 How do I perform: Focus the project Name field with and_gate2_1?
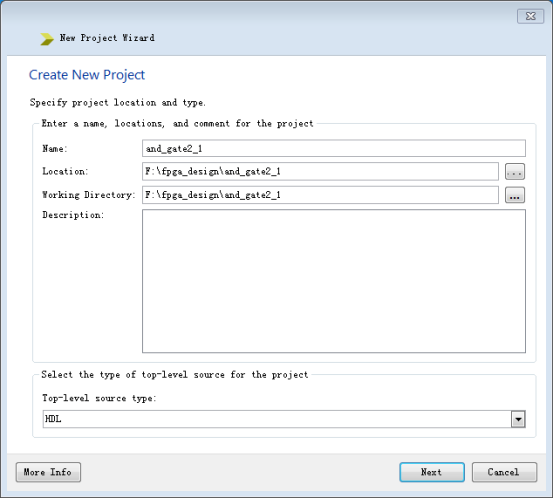(x=334, y=148)
